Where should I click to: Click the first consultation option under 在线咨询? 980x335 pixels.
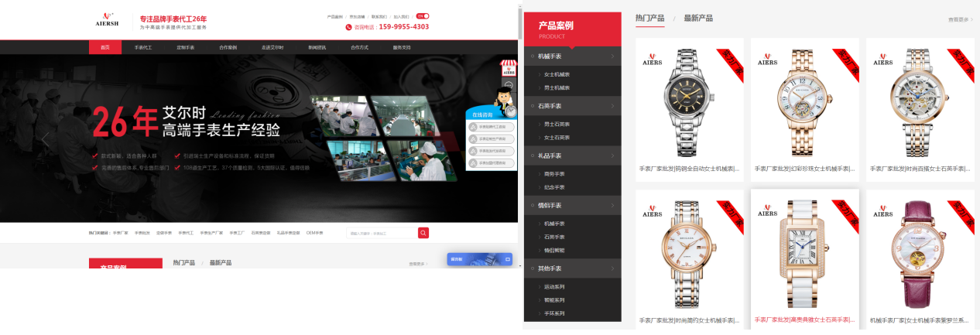coord(492,127)
